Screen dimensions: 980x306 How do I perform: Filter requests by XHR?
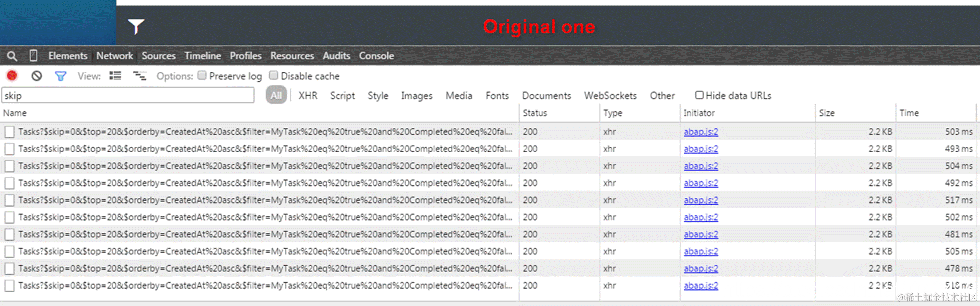pyautogui.click(x=308, y=95)
